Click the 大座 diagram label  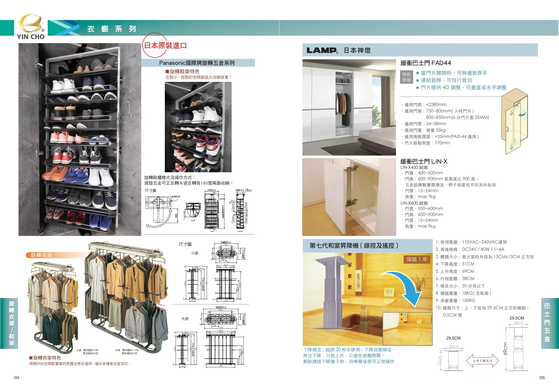pyautogui.click(x=185, y=319)
